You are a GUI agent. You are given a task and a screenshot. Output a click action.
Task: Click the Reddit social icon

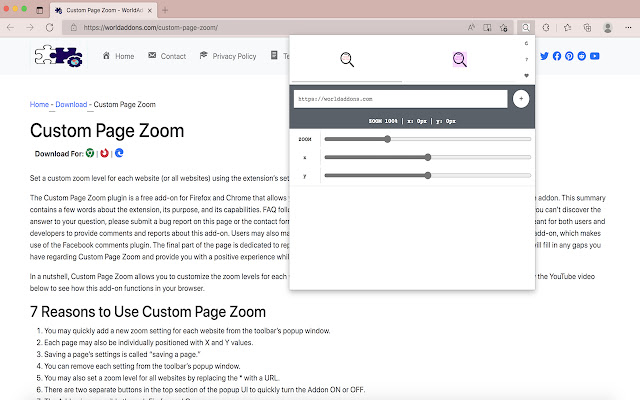coord(582,56)
